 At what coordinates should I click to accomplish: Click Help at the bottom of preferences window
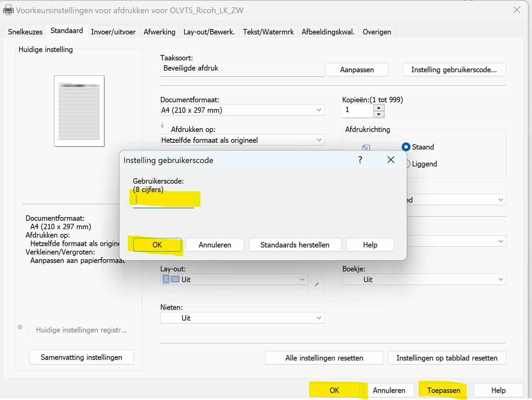tap(499, 390)
